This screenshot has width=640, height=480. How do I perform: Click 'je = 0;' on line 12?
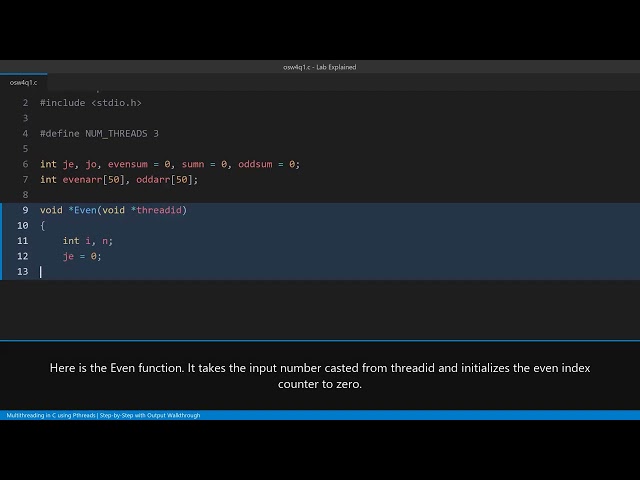pyautogui.click(x=82, y=256)
